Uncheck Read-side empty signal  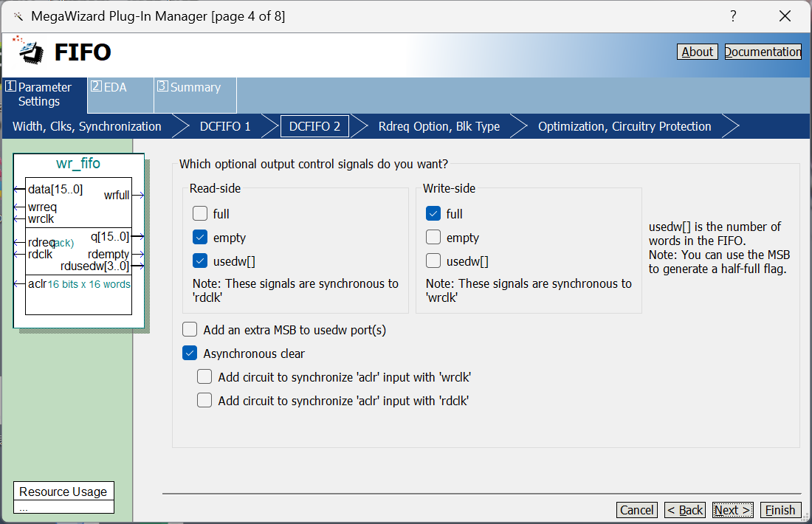(x=200, y=237)
